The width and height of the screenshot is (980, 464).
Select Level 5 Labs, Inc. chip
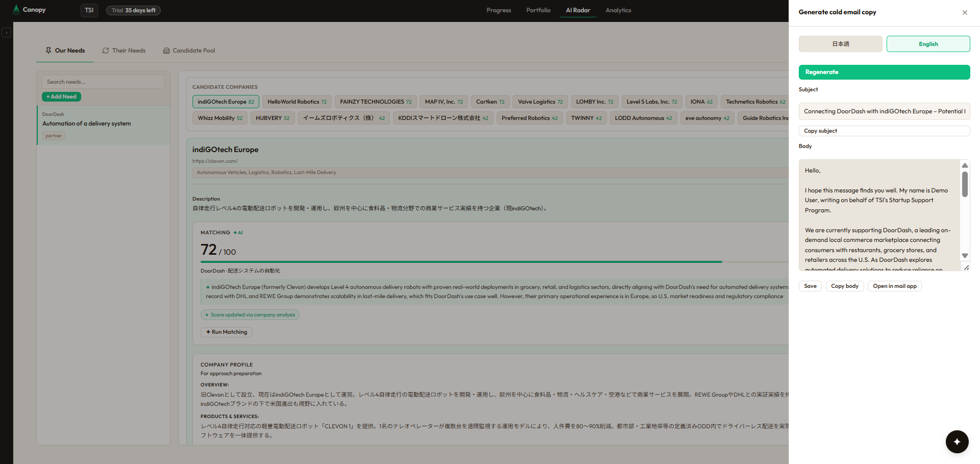pos(652,102)
